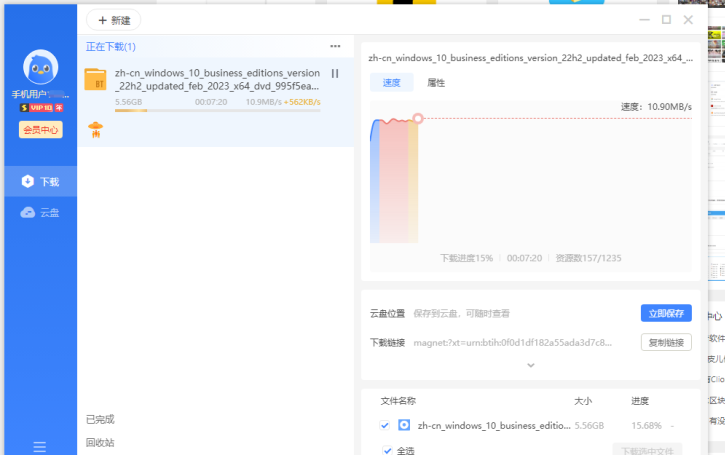Screen dimensions: 725x455
Task: Open 回收站 recycle bin
Action: (100, 443)
